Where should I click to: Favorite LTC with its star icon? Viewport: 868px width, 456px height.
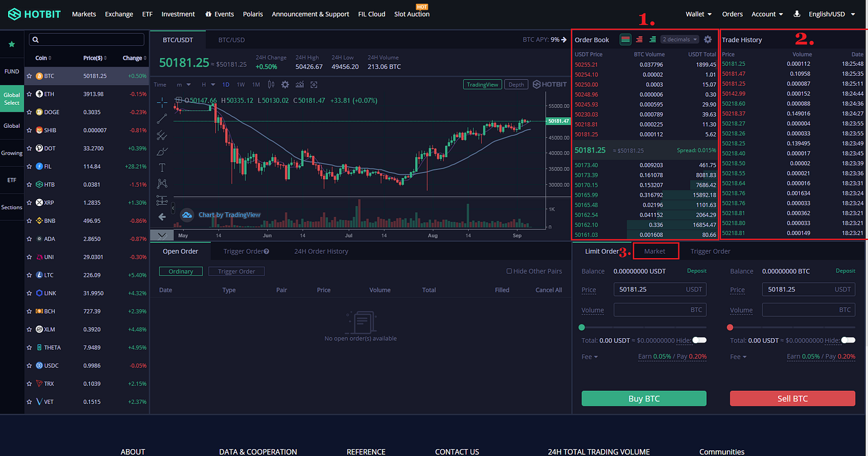[29, 275]
